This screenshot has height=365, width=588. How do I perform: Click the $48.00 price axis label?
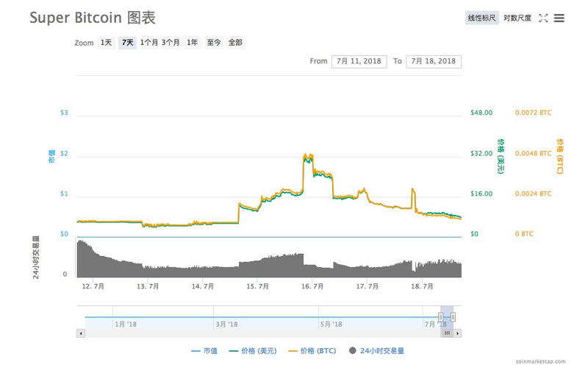click(481, 113)
